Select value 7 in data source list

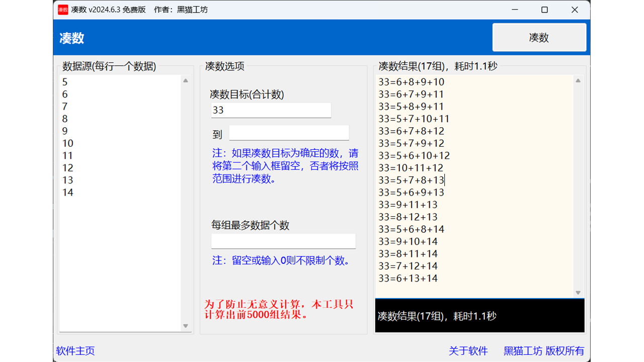tap(65, 107)
